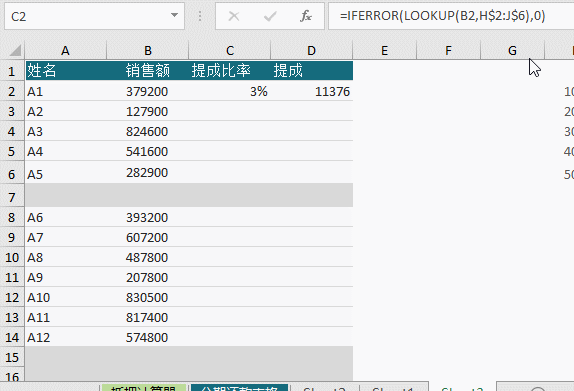Click the 姓名 header cell
This screenshot has height=391, width=574.
tap(66, 71)
